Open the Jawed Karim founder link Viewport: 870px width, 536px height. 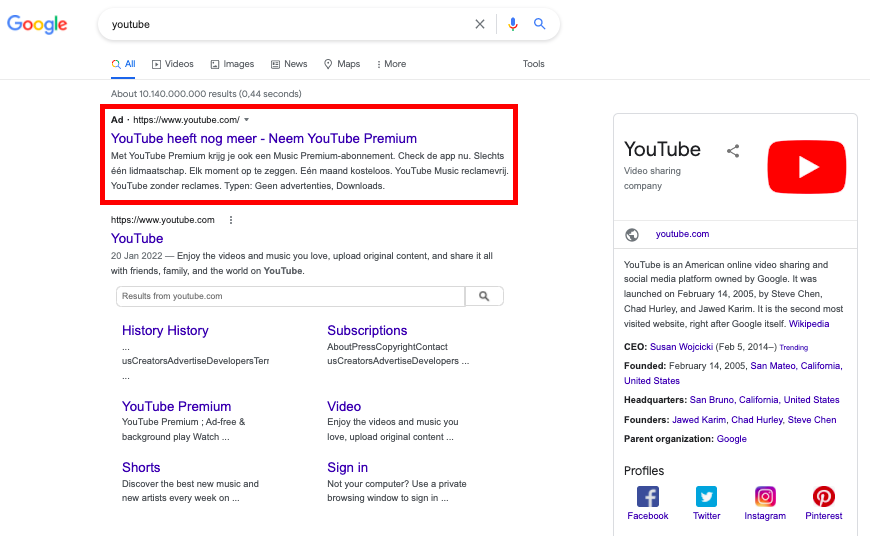click(x=699, y=420)
